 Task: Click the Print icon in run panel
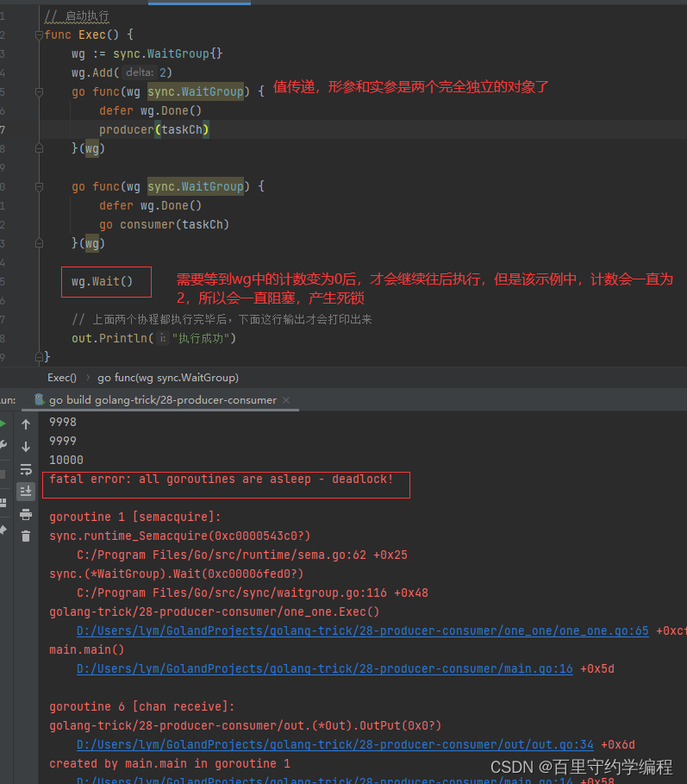[x=26, y=514]
